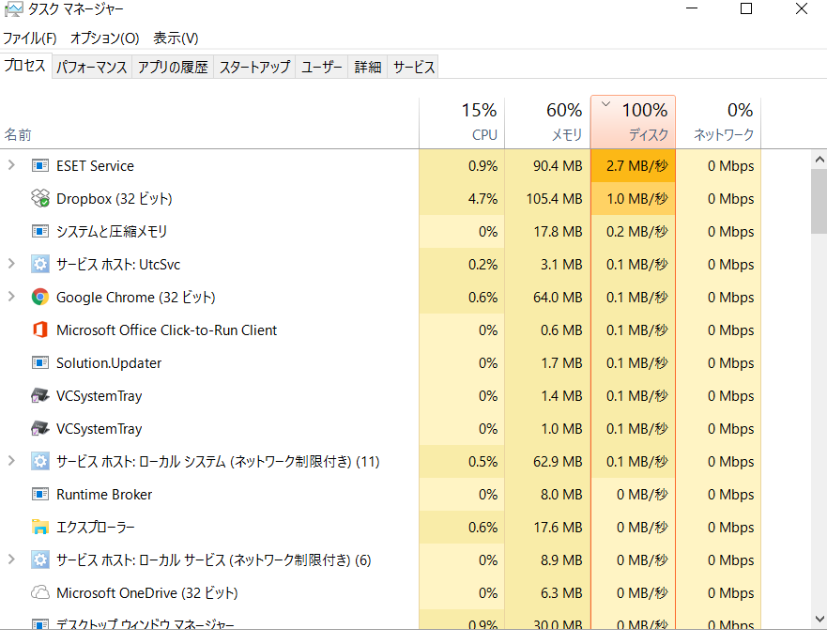The width and height of the screenshot is (827, 644).
Task: Switch to the スタートアップ tab
Action: pos(254,67)
